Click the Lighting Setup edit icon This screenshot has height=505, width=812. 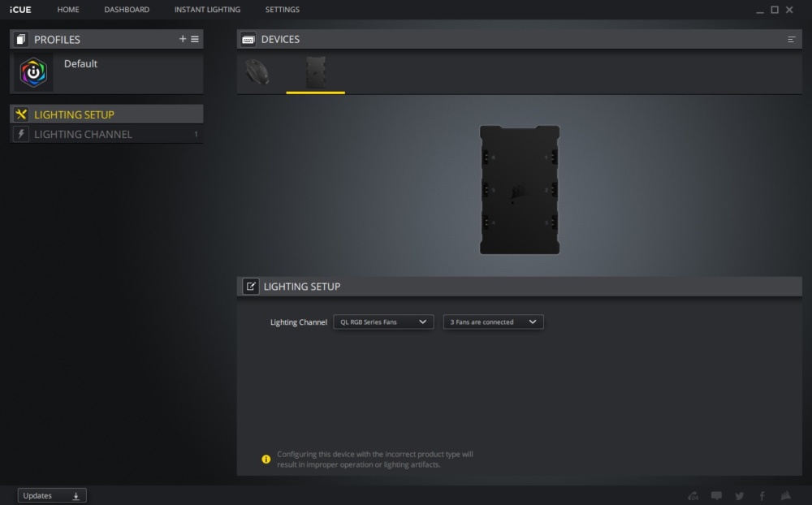251,287
